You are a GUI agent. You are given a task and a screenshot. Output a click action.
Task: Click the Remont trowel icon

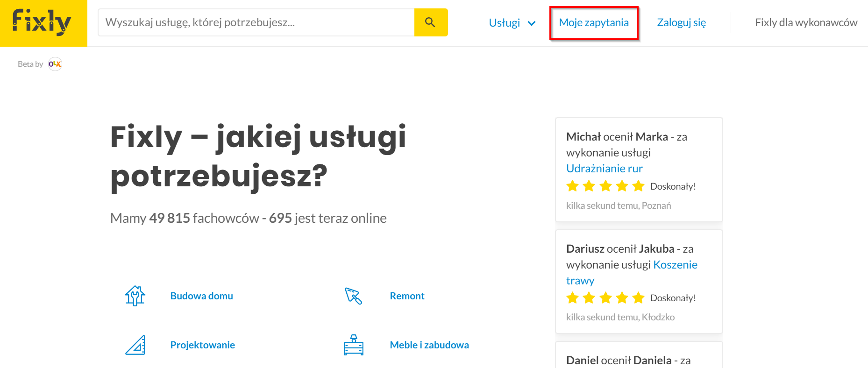click(354, 296)
